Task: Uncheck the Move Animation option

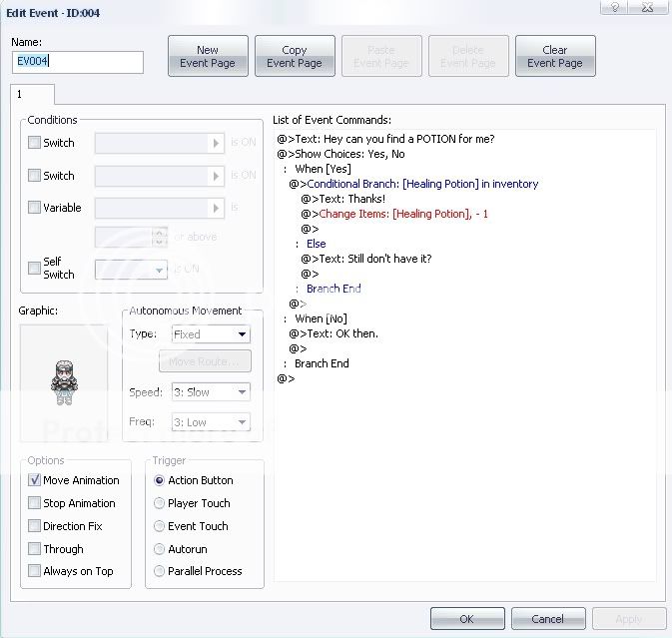Action: pos(35,480)
